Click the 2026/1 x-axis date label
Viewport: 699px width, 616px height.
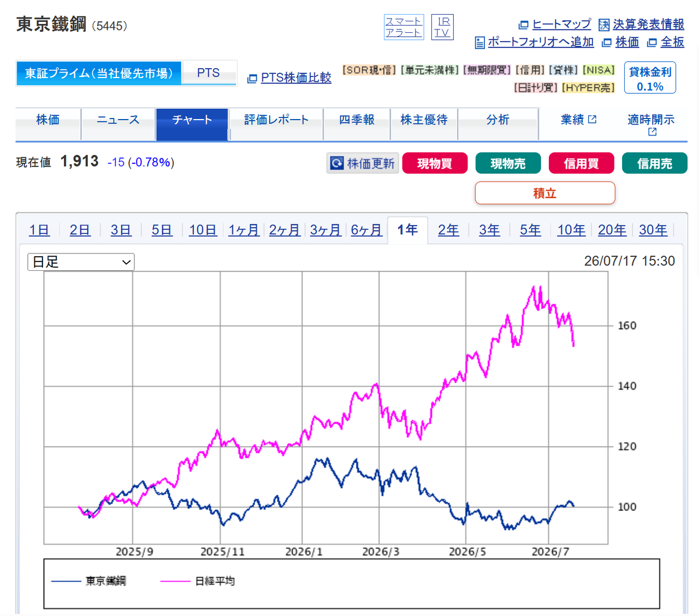point(304,552)
